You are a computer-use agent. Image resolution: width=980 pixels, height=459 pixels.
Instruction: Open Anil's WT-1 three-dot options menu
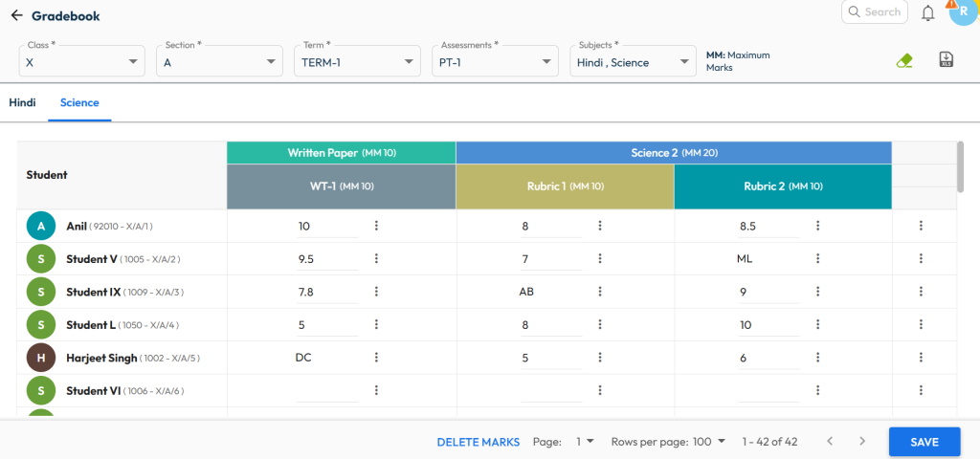[376, 226]
